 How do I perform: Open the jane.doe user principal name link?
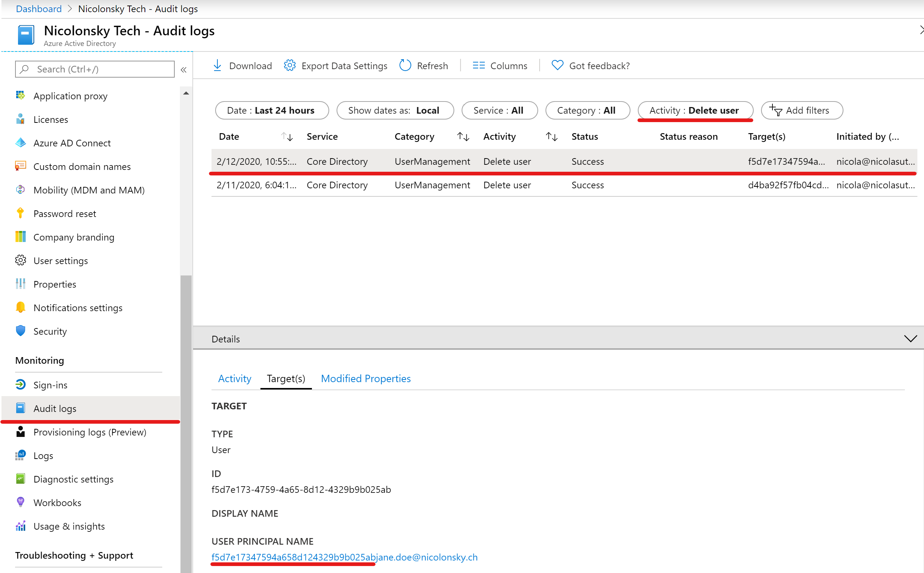344,557
